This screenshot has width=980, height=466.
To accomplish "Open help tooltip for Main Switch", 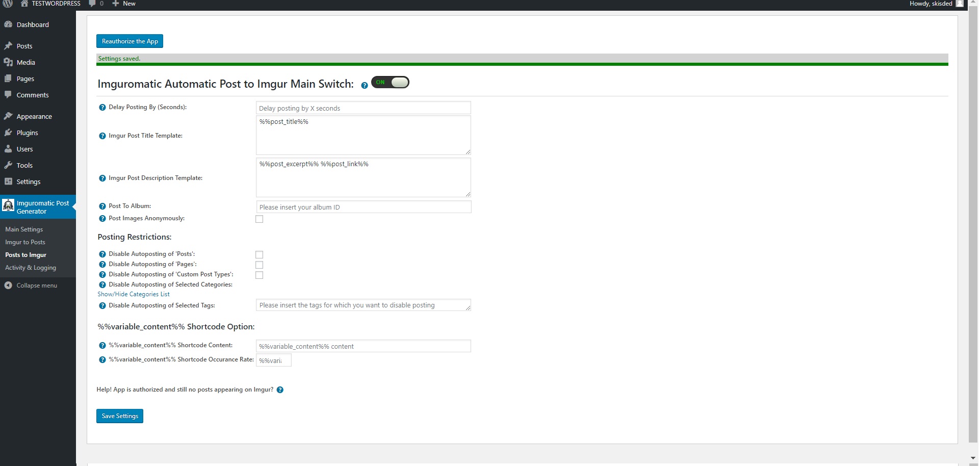I will pyautogui.click(x=365, y=86).
